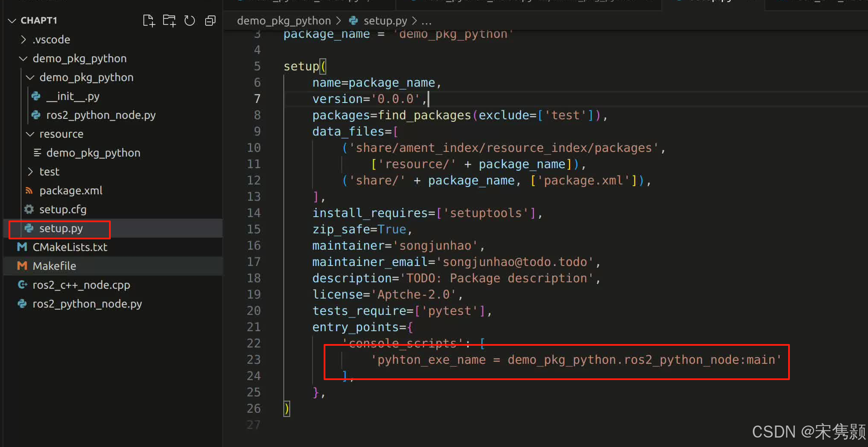Click on entry_points={ text
Screen dimensions: 868x447
pos(363,327)
